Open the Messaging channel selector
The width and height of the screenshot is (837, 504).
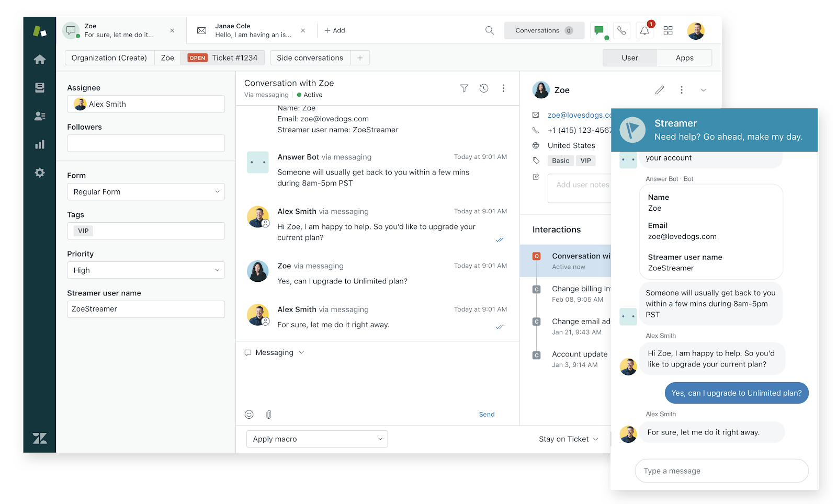274,352
